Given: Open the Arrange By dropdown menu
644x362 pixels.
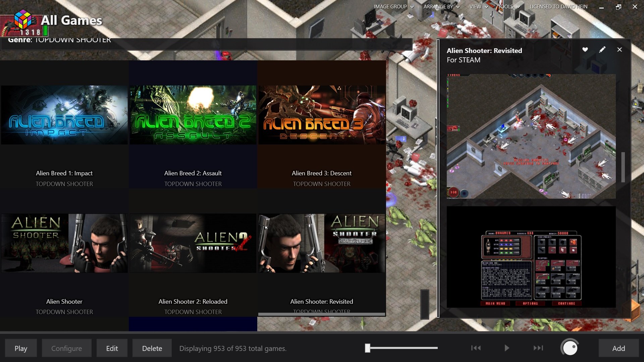Looking at the screenshot, I should pyautogui.click(x=441, y=7).
